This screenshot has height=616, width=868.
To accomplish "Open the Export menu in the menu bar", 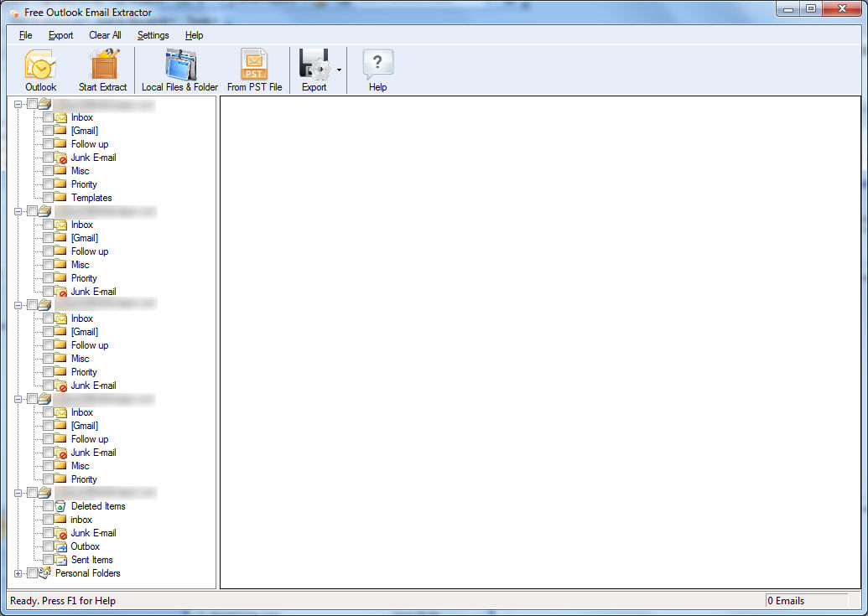I will [60, 35].
